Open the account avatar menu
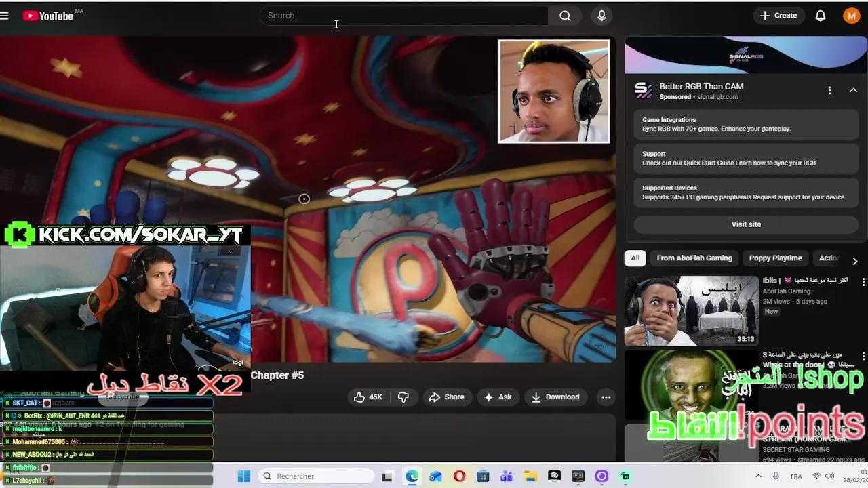Viewport: 868px width, 488px height. point(852,16)
